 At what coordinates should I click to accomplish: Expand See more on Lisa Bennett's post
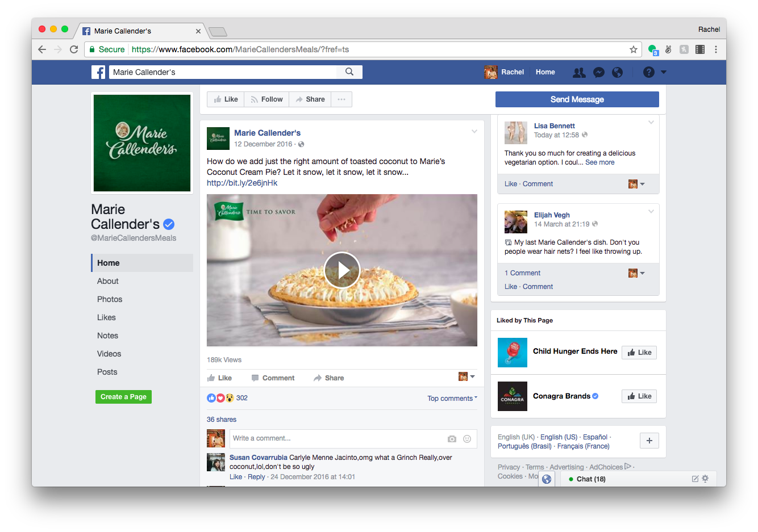[600, 162]
